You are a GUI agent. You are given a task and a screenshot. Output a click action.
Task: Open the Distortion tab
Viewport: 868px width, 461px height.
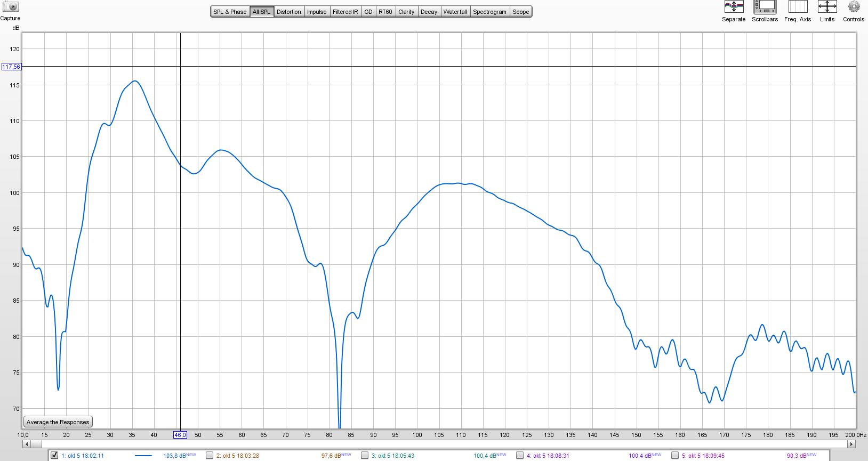(289, 12)
